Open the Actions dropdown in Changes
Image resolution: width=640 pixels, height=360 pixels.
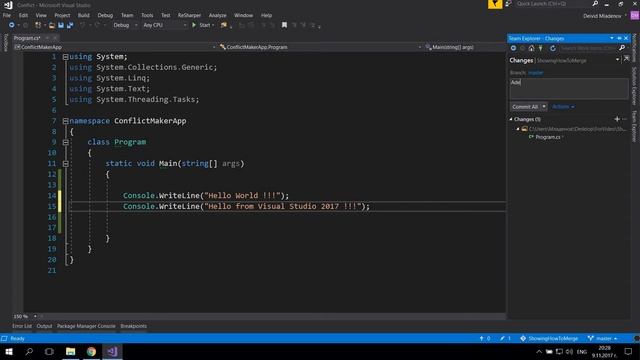click(563, 107)
